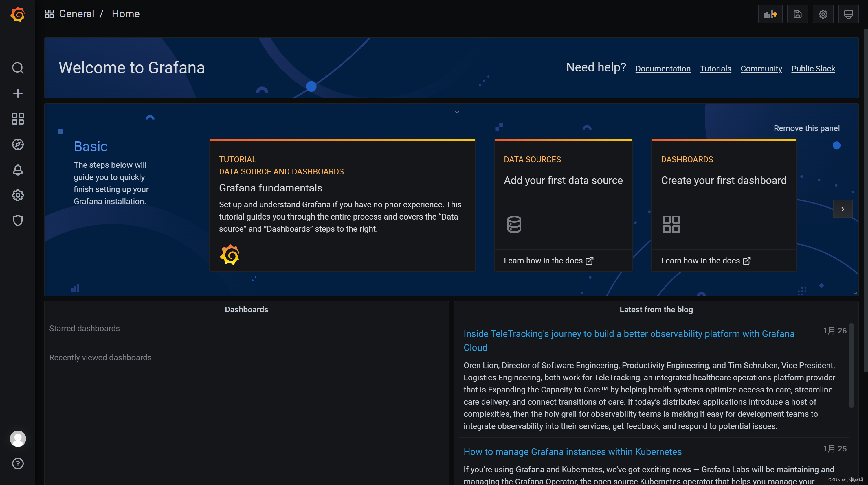Open the Dashboards grid sidebar icon

pos(18,119)
